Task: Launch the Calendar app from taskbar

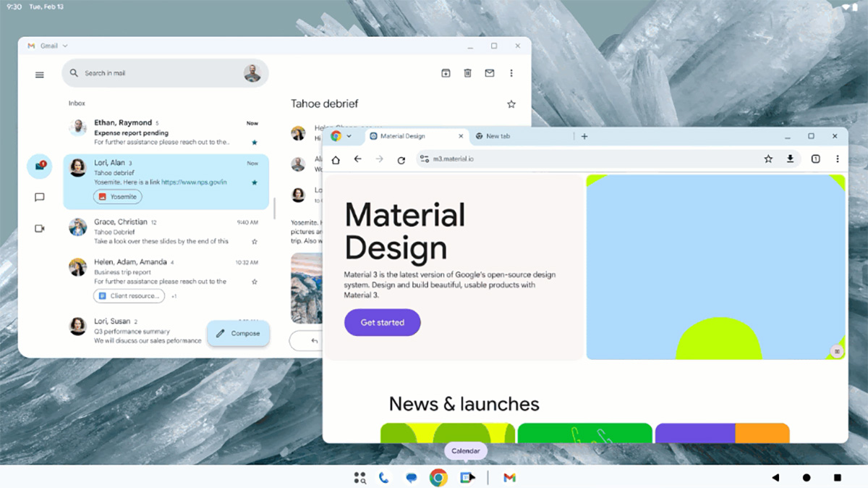Action: [467, 478]
